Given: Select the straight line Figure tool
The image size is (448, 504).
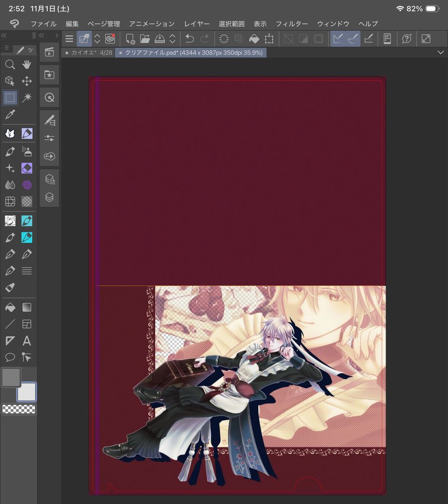Looking at the screenshot, I should tap(10, 324).
